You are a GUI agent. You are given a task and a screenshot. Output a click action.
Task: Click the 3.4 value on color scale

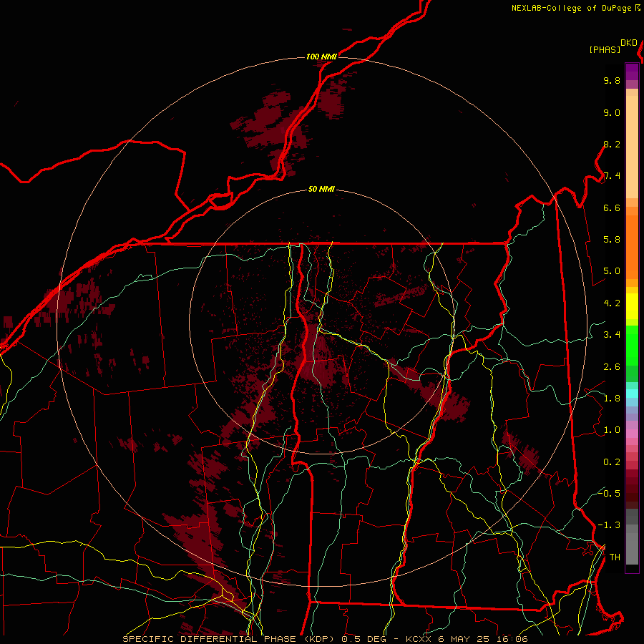point(612,335)
